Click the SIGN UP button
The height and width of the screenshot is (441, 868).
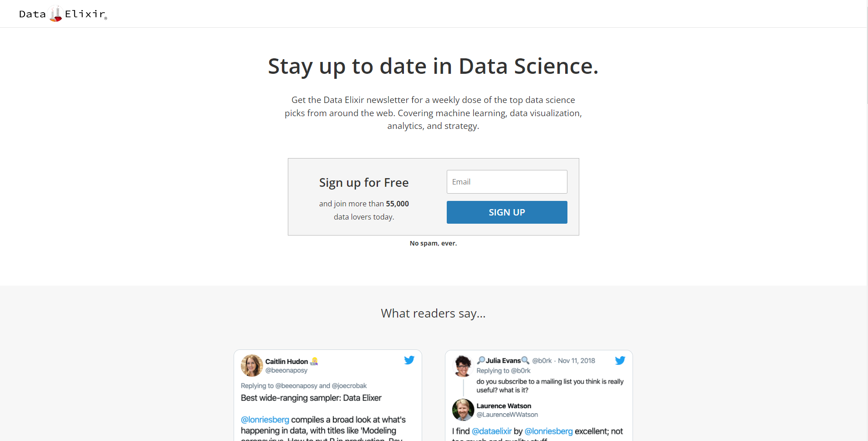tap(507, 212)
